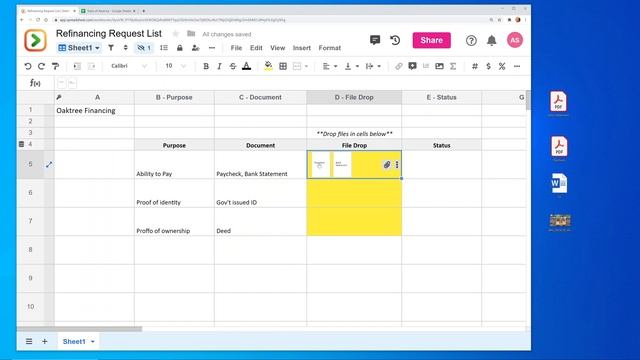Image resolution: width=640 pixels, height=360 pixels.
Task: Open the user permissions icon
Action: pyautogui.click(x=196, y=48)
